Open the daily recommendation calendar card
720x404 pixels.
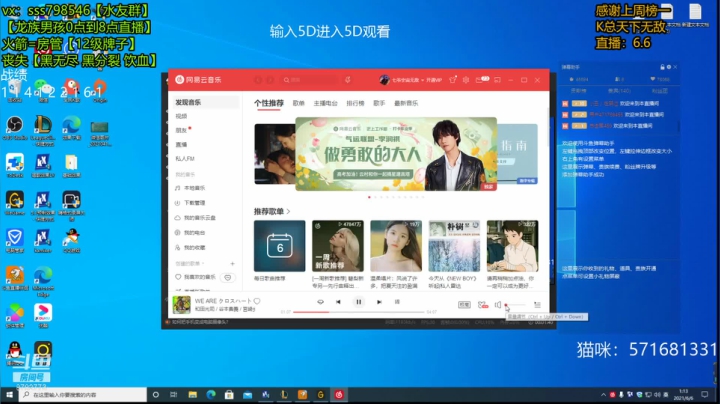279,246
